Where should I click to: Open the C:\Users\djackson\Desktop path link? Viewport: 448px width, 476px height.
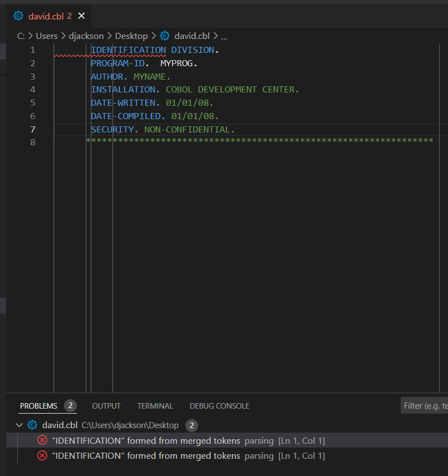click(x=130, y=425)
